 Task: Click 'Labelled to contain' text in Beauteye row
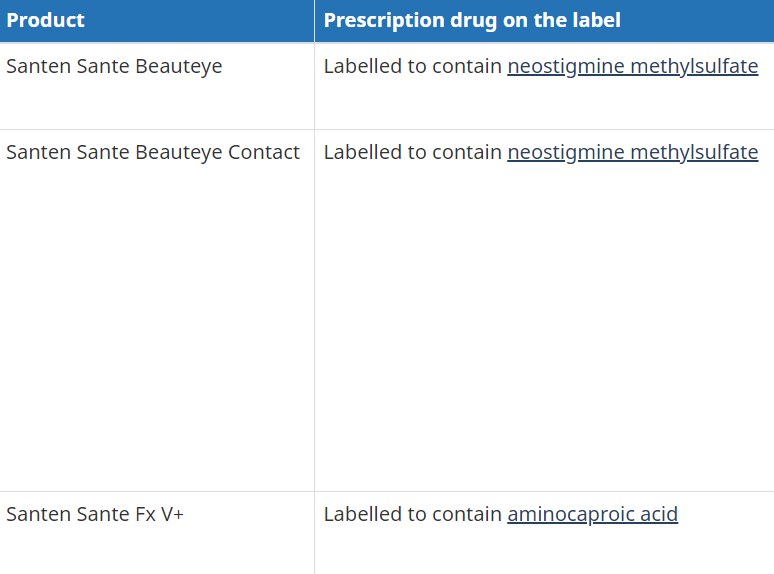pos(413,67)
